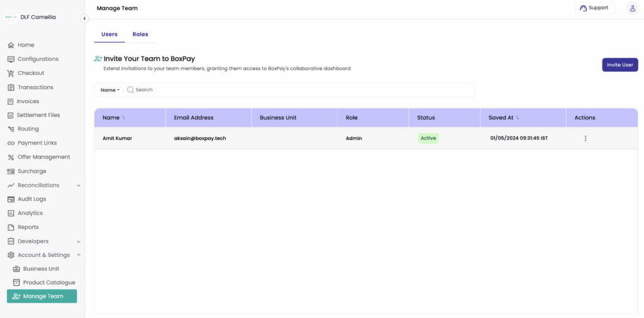Click the Invite User button

point(620,65)
